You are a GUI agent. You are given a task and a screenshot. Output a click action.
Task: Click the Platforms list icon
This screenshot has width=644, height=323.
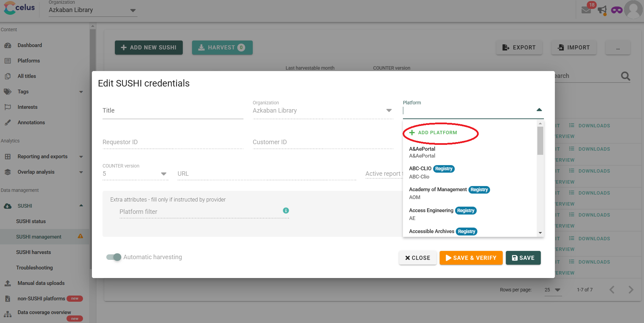pyautogui.click(x=8, y=61)
